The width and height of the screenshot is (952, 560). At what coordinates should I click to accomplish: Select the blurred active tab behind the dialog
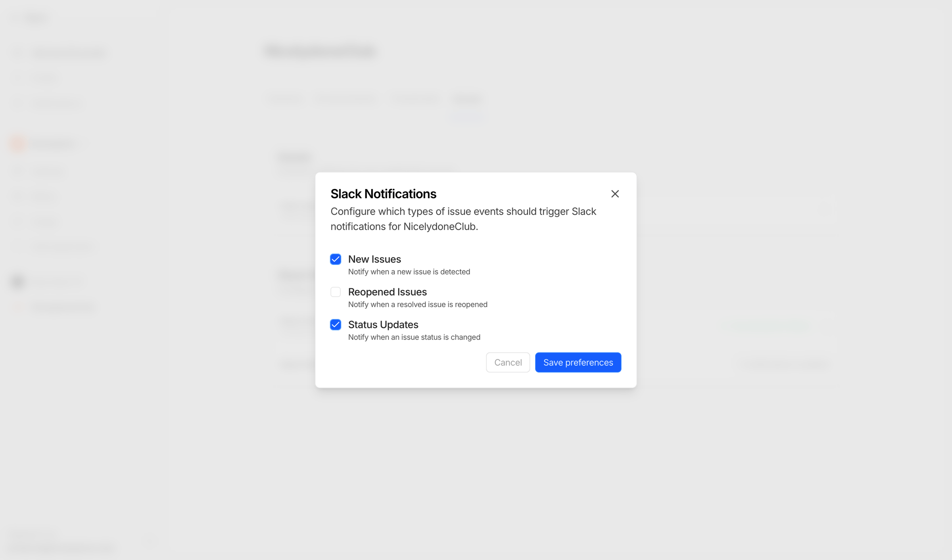[x=467, y=99]
